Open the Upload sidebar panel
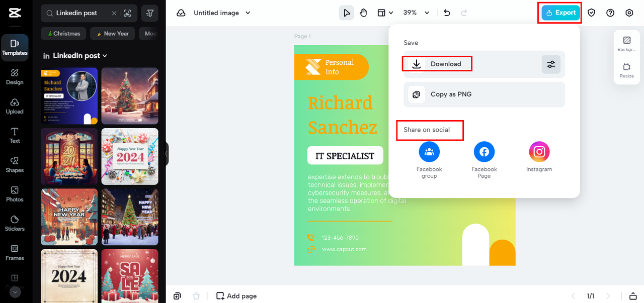The height and width of the screenshot is (303, 644). click(15, 106)
